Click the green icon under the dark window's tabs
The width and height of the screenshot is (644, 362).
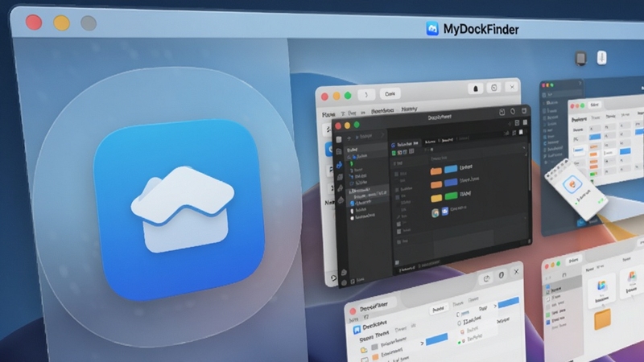(x=394, y=153)
